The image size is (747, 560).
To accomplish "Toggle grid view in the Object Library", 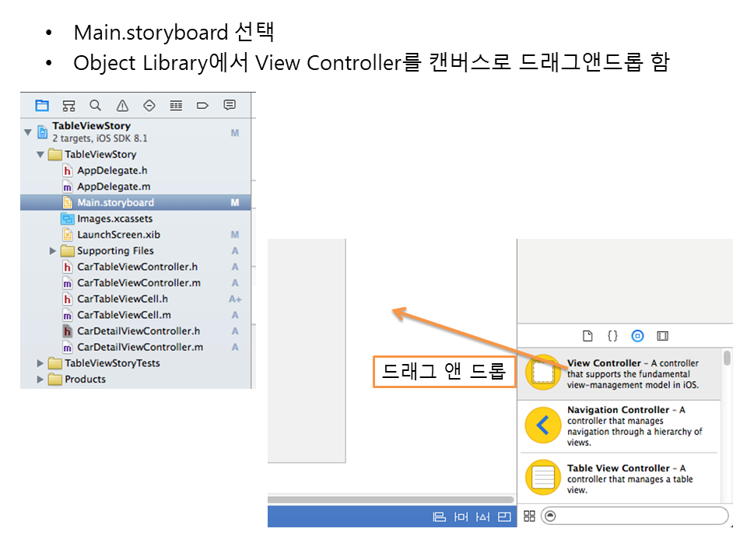I will point(529,516).
